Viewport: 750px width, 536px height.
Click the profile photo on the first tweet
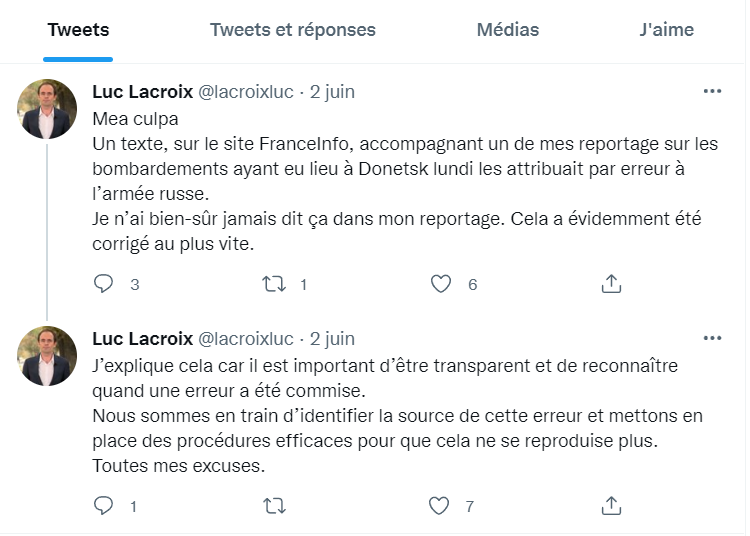coord(47,109)
